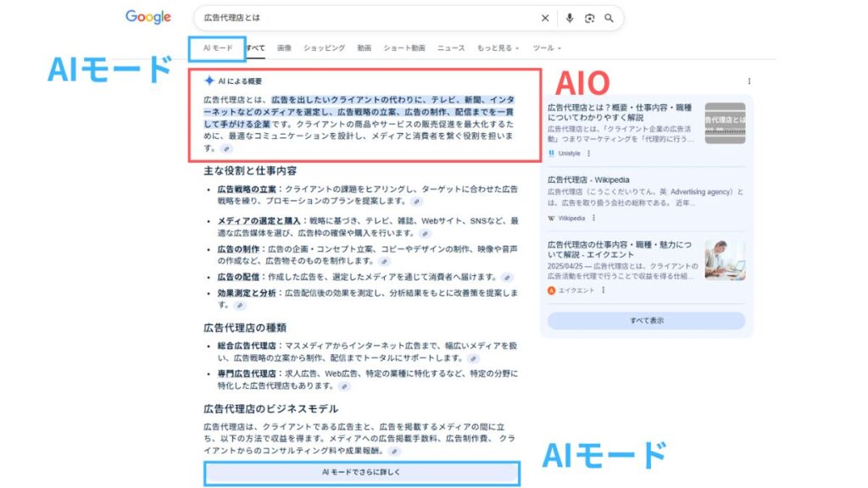Open Google Lens image search icon
Screen dimensions: 868x488
tap(590, 19)
